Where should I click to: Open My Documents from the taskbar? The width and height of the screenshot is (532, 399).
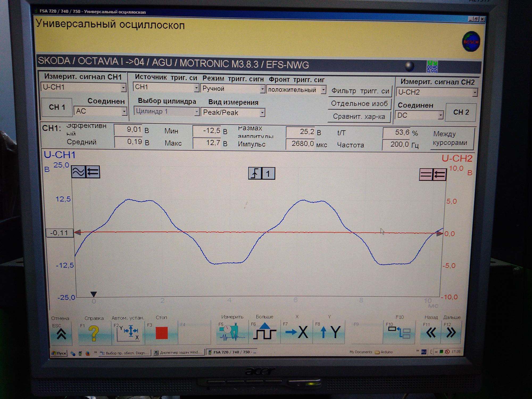coord(361,352)
